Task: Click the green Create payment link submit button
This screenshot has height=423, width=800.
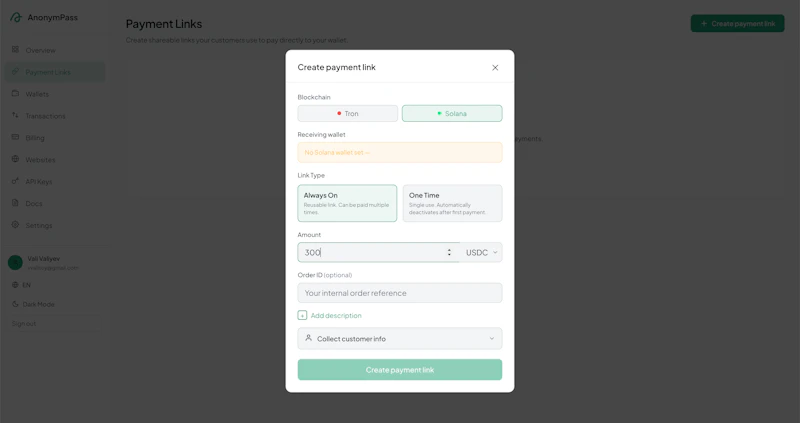Action: coord(400,369)
